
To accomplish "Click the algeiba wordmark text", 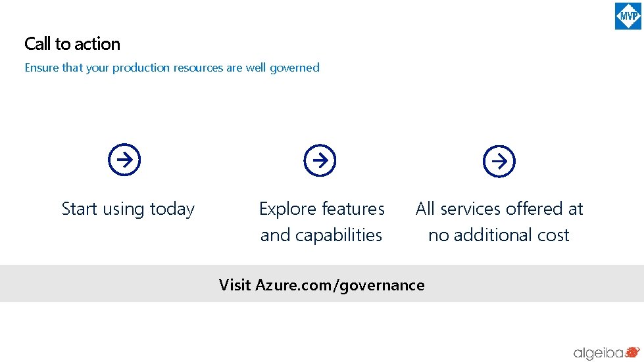I will 597,353.
